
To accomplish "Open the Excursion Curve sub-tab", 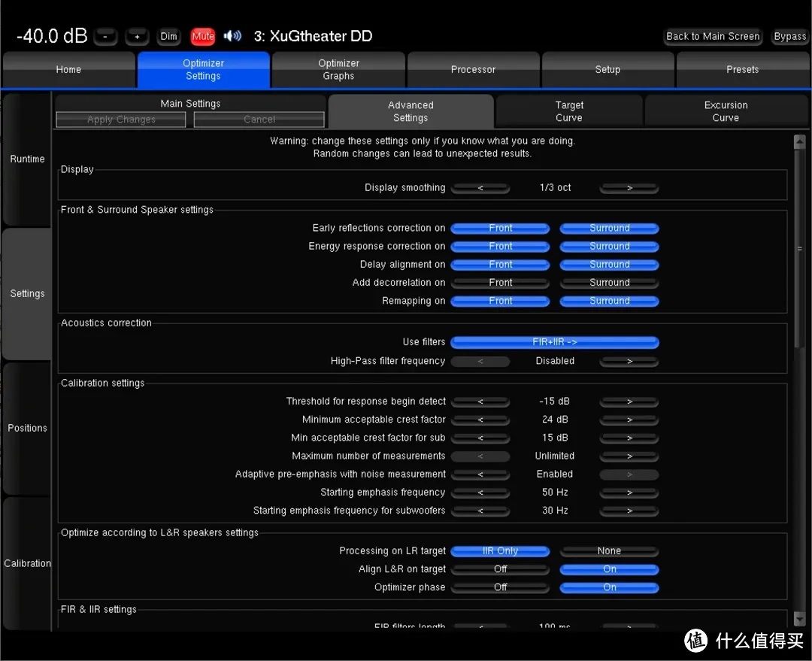I will click(x=726, y=111).
